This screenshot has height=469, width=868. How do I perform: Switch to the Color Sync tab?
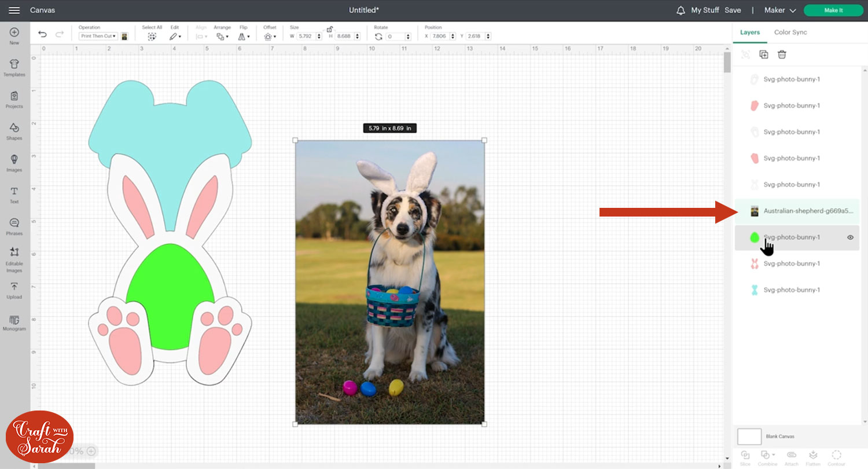(790, 32)
